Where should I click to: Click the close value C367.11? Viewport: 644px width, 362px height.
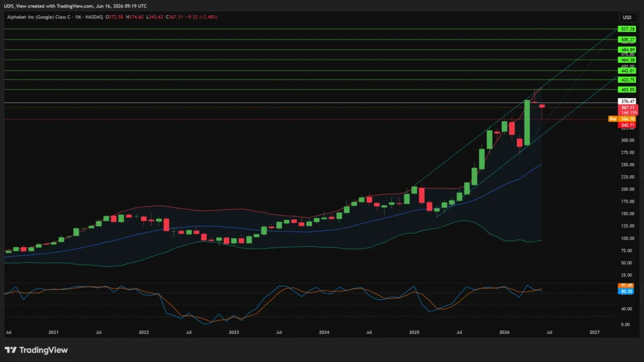coord(175,17)
